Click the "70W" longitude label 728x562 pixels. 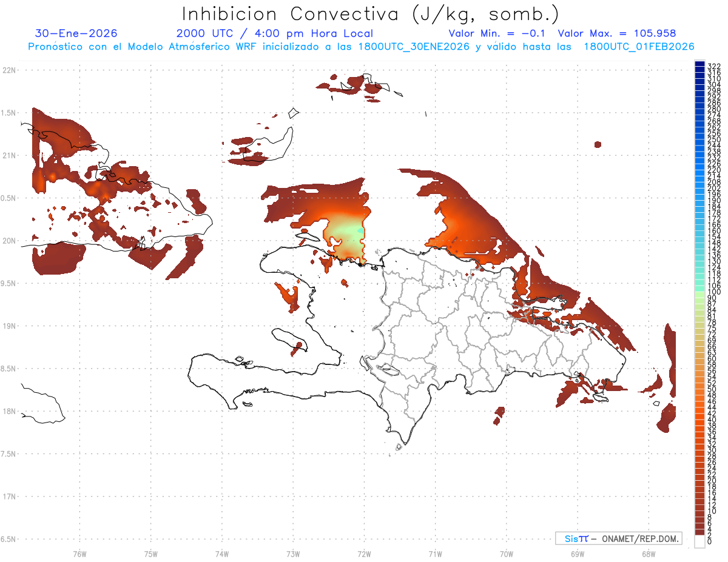(x=507, y=554)
